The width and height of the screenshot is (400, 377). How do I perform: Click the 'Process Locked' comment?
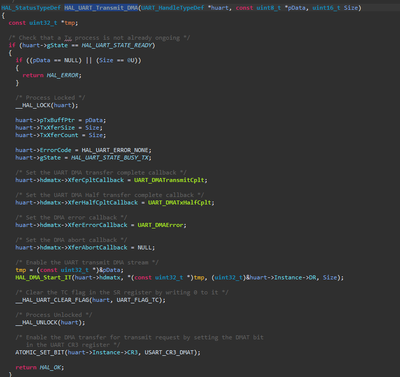click(50, 98)
